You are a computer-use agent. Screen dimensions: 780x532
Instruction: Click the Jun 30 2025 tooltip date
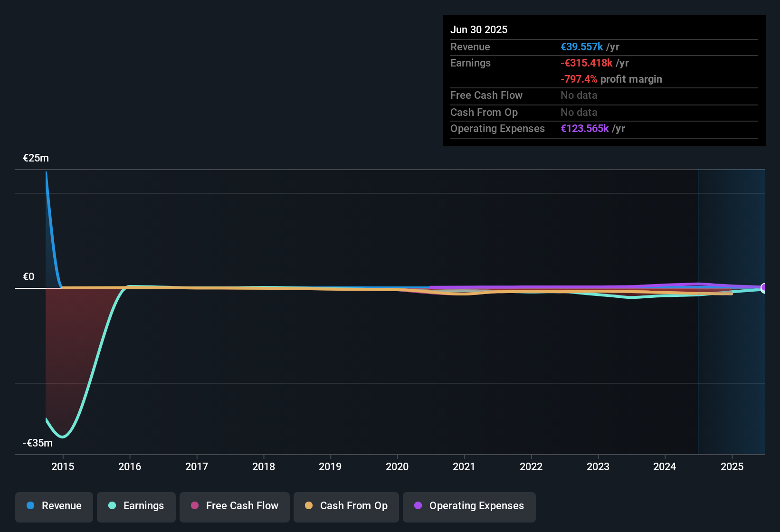[x=479, y=30]
